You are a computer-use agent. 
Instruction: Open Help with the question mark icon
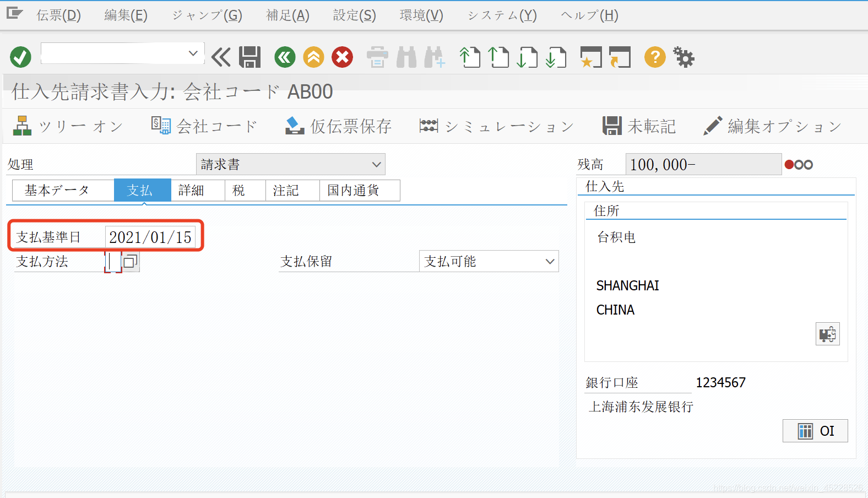pyautogui.click(x=655, y=57)
